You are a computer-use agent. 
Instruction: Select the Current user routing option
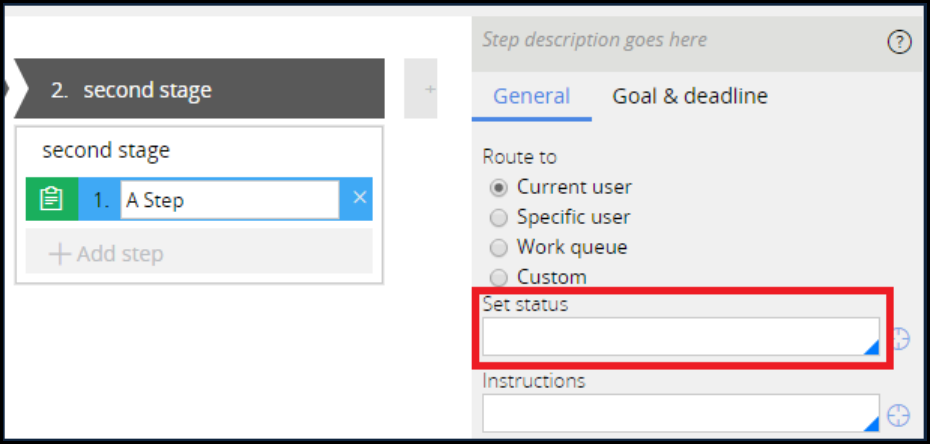498,187
